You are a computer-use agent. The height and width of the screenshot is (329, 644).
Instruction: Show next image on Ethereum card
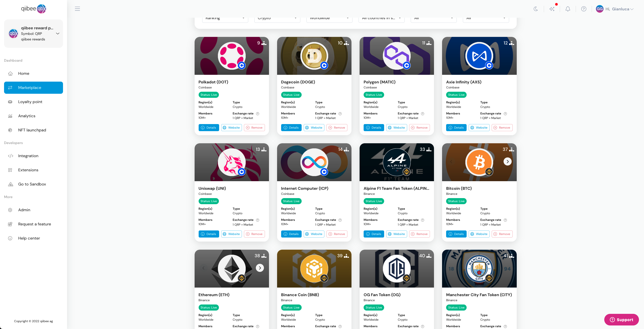[x=260, y=268]
